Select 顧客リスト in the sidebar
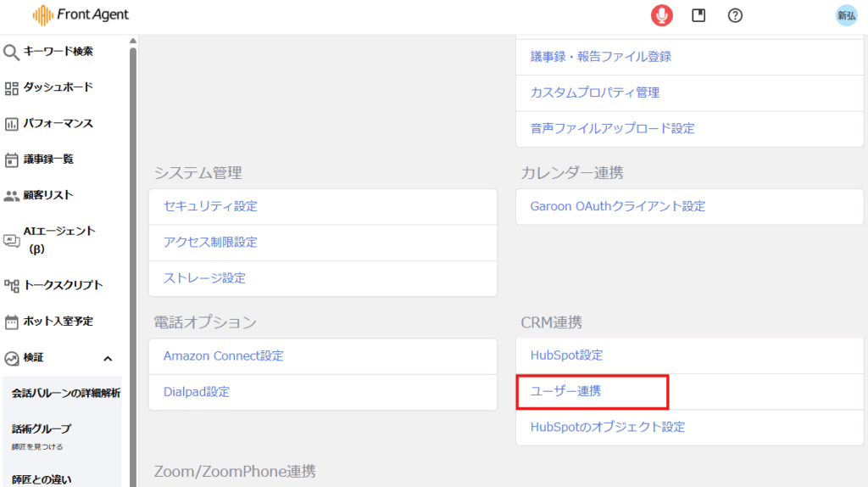 pos(48,195)
